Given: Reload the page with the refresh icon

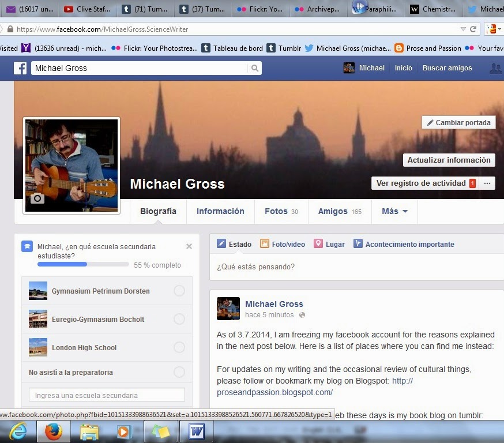Looking at the screenshot, I should pyautogui.click(x=473, y=29).
